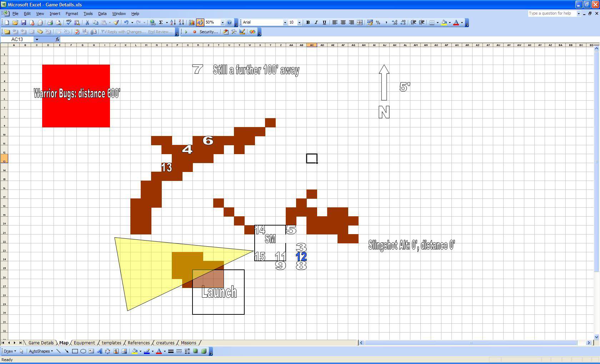Click the AutoSum sigma icon

click(161, 22)
